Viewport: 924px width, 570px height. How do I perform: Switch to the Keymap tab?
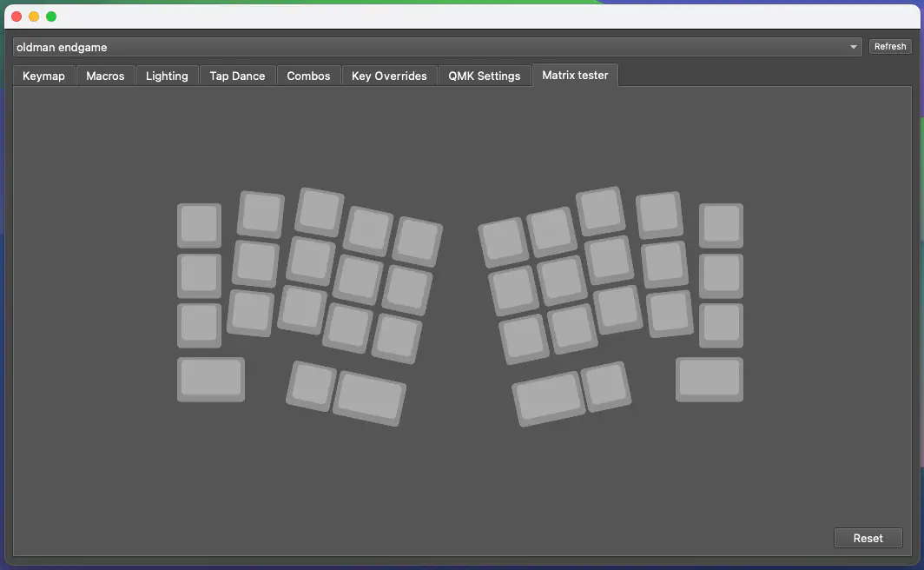43,76
